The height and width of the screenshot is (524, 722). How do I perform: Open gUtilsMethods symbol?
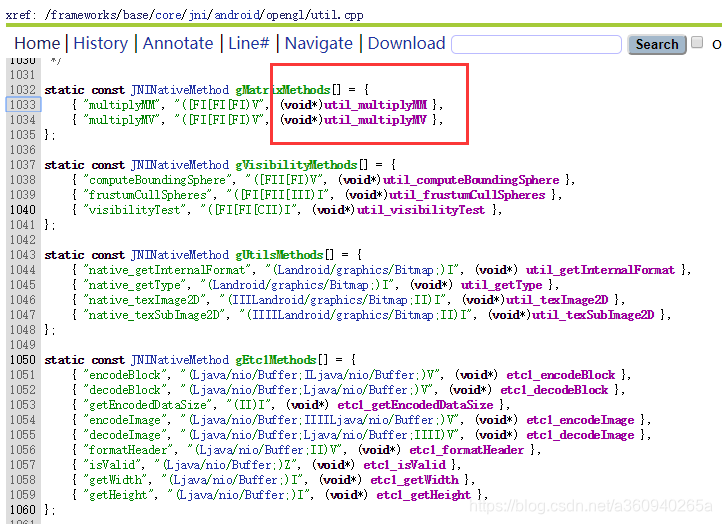click(279, 255)
